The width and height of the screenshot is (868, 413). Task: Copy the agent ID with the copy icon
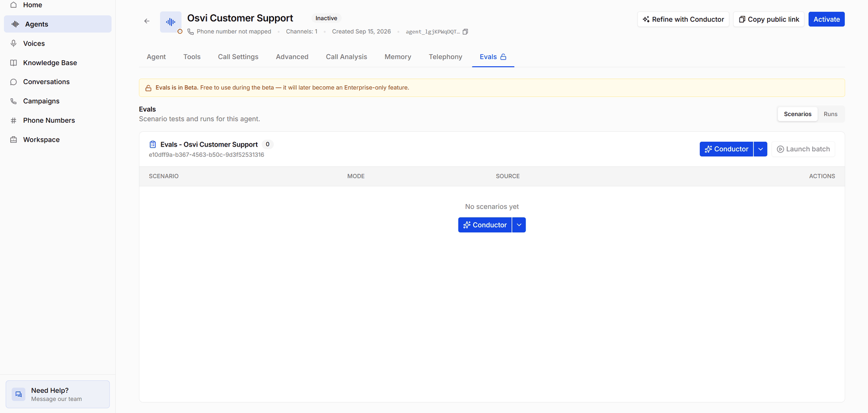465,31
